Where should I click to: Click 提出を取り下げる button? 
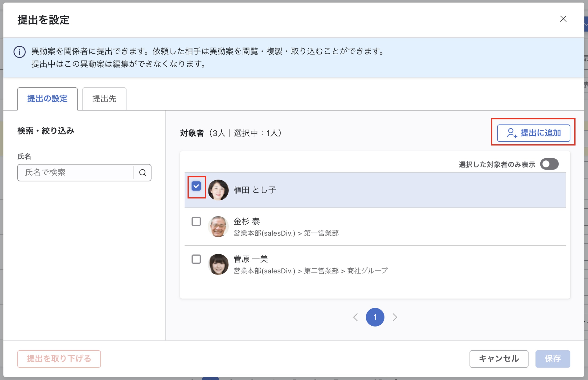tap(59, 359)
